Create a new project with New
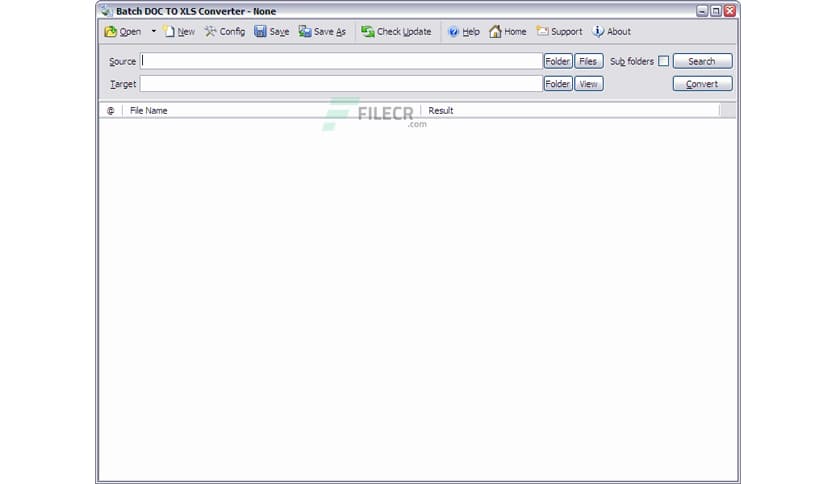 point(179,32)
